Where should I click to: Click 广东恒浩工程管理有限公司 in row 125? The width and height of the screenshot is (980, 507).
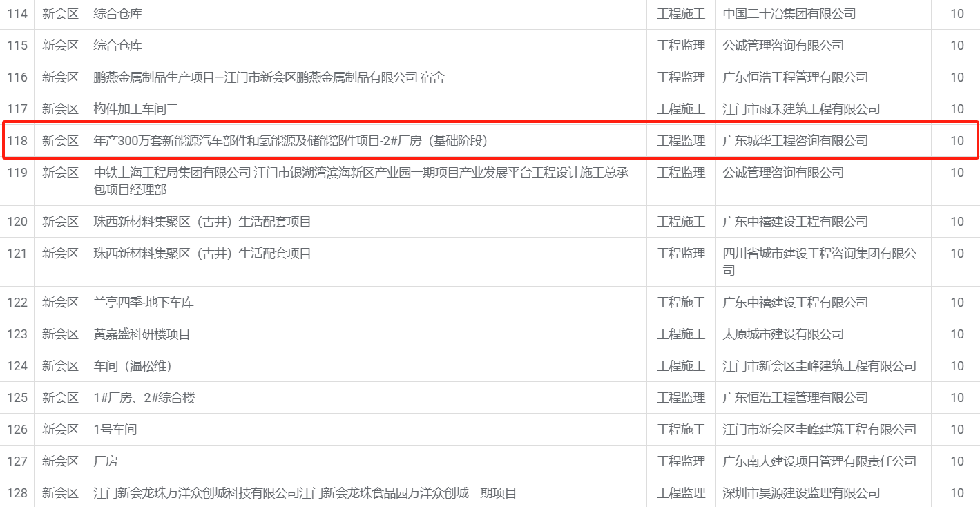(x=795, y=398)
